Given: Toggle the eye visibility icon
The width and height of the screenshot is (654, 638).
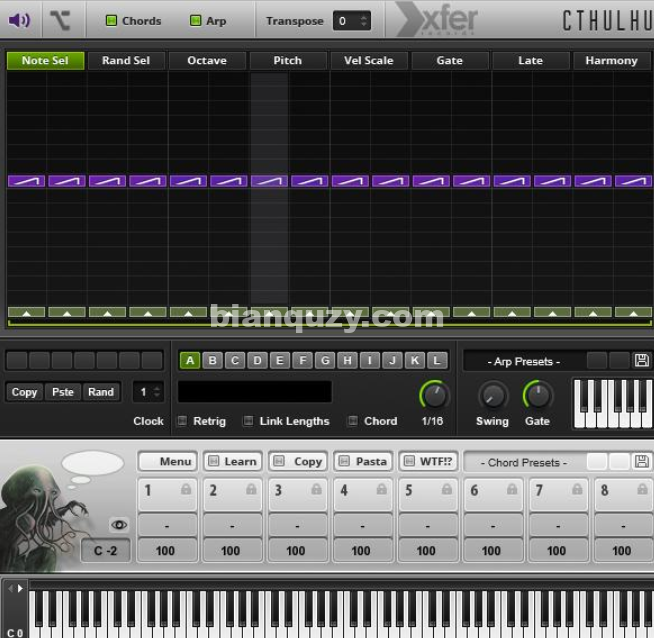Looking at the screenshot, I should tap(119, 525).
